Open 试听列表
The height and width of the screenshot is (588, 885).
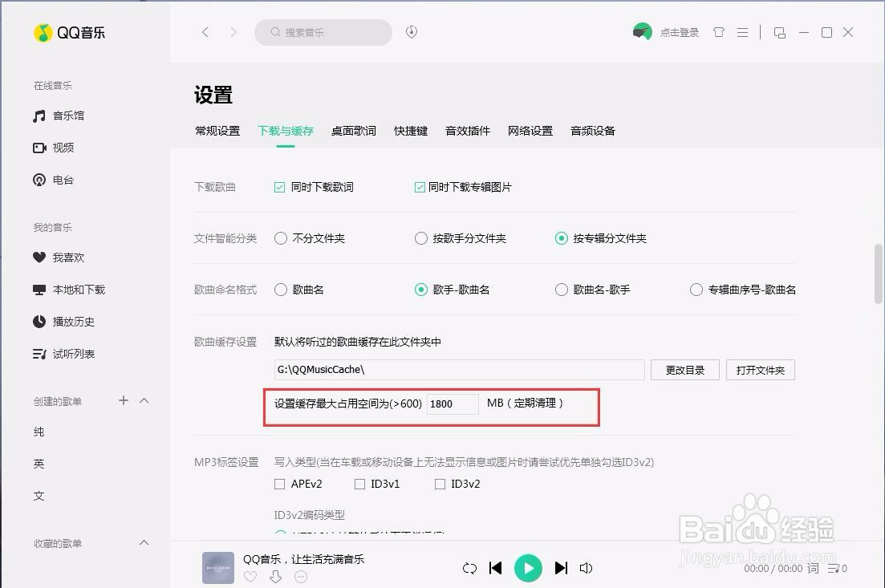(x=63, y=354)
